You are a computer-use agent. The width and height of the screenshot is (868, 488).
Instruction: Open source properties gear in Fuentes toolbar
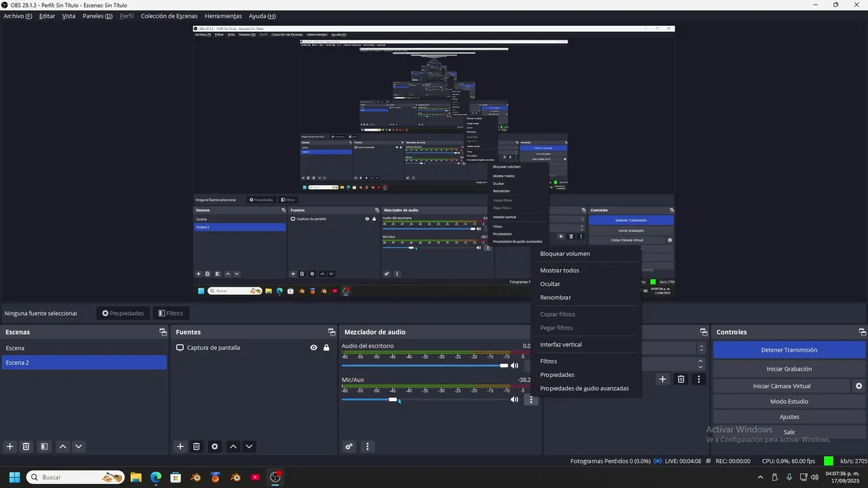tap(214, 447)
